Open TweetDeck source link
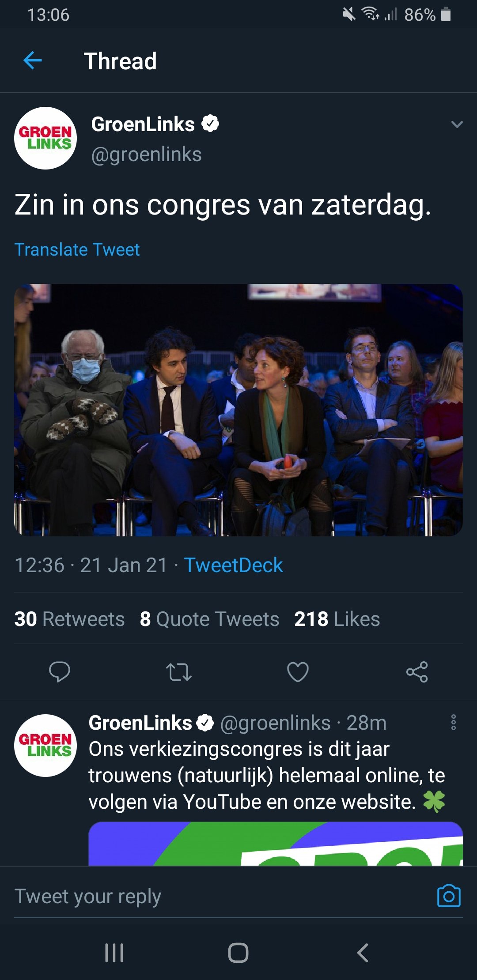 click(233, 565)
